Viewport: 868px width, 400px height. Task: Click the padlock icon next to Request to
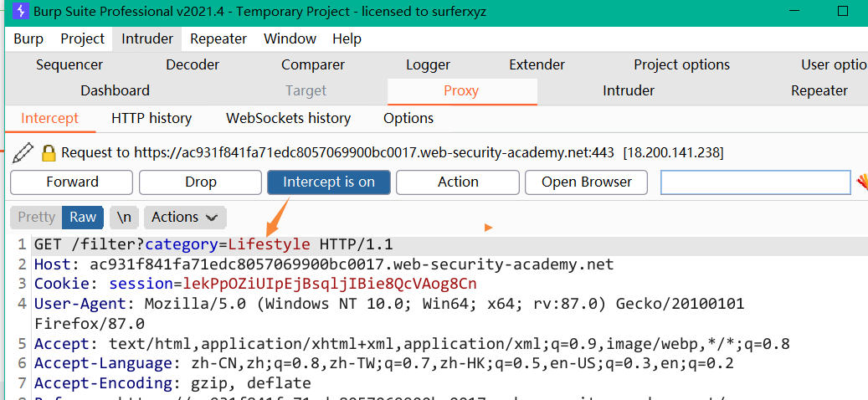[49, 153]
